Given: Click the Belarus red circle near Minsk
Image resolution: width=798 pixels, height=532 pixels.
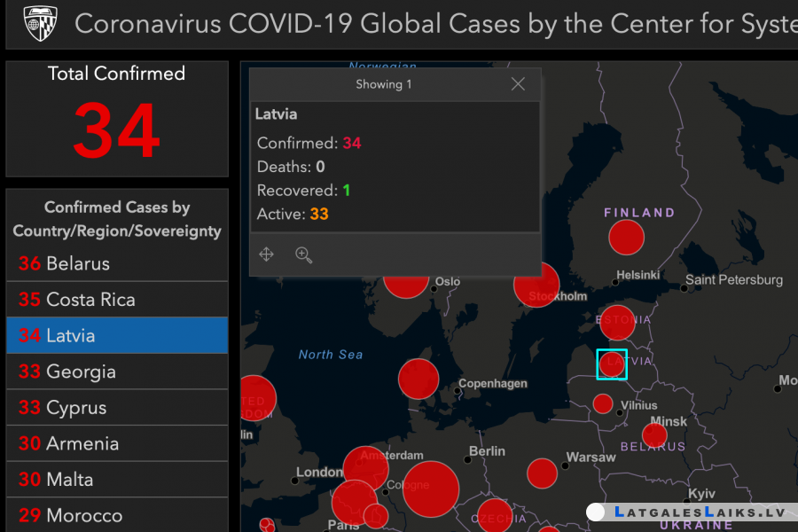Looking at the screenshot, I should click(654, 435).
